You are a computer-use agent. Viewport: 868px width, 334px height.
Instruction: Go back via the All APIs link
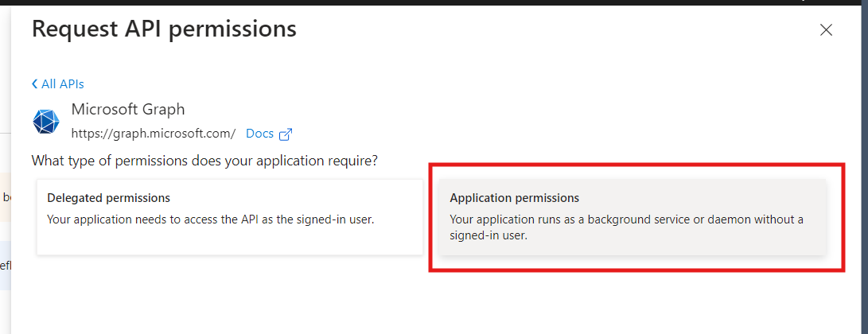point(57,84)
